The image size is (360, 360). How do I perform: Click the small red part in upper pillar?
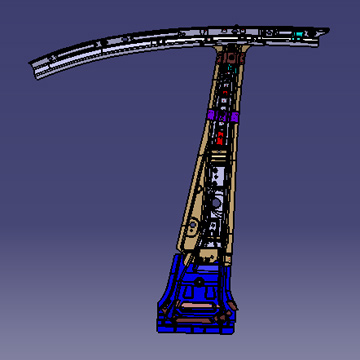pos(225,92)
